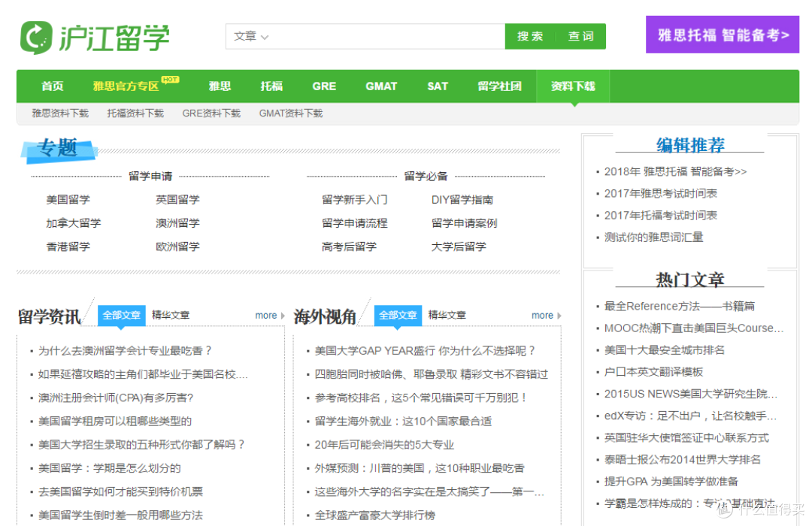Open the GMAT nav item
The height and width of the screenshot is (526, 812).
(381, 86)
